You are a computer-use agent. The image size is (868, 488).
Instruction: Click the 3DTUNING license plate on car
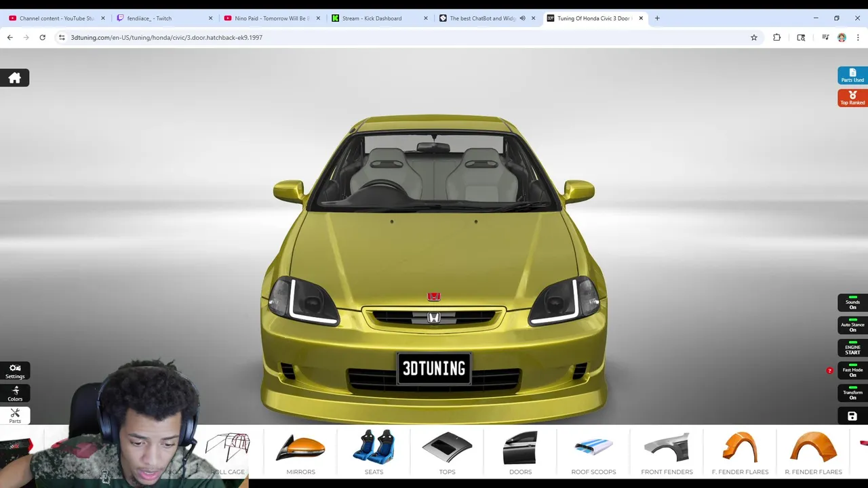point(434,369)
